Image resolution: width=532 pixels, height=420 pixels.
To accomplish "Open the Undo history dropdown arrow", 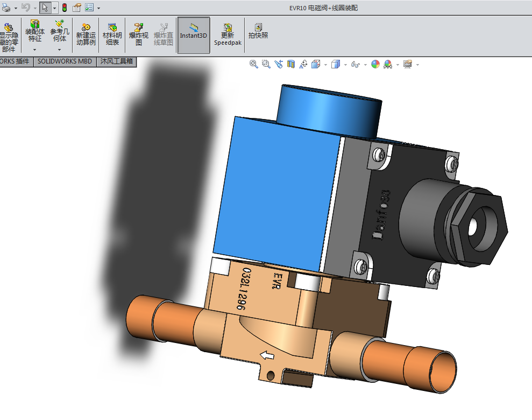I will pos(35,8).
